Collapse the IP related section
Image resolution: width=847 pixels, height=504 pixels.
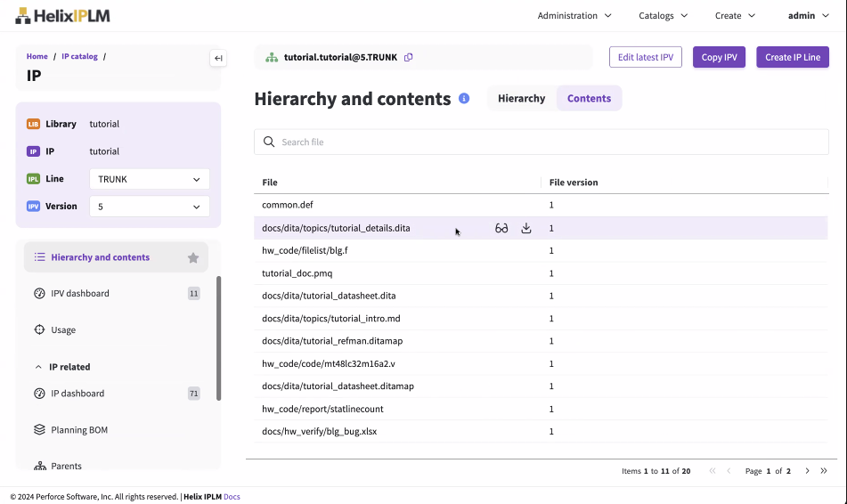click(38, 367)
